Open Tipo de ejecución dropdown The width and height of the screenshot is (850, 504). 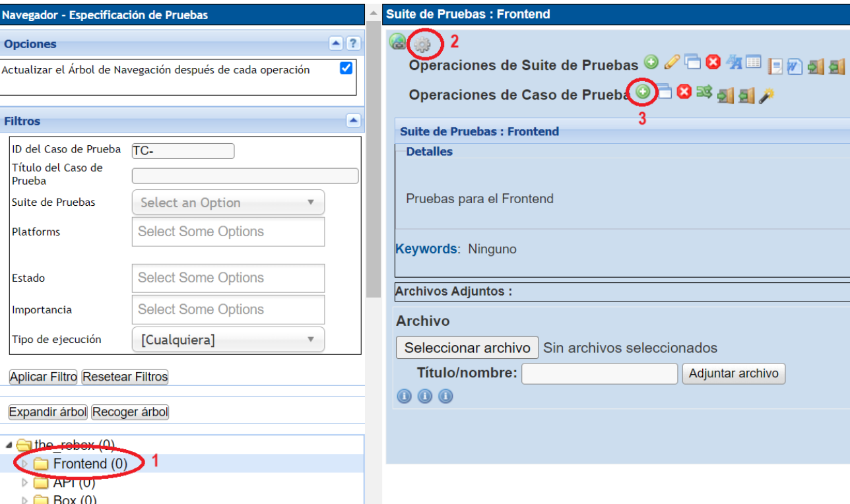tap(228, 340)
